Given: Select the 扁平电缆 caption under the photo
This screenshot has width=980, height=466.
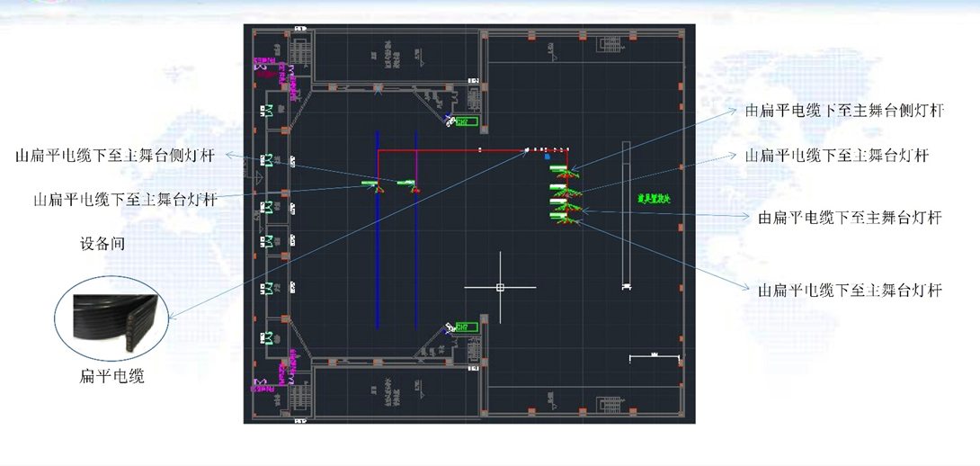Looking at the screenshot, I should [x=112, y=376].
